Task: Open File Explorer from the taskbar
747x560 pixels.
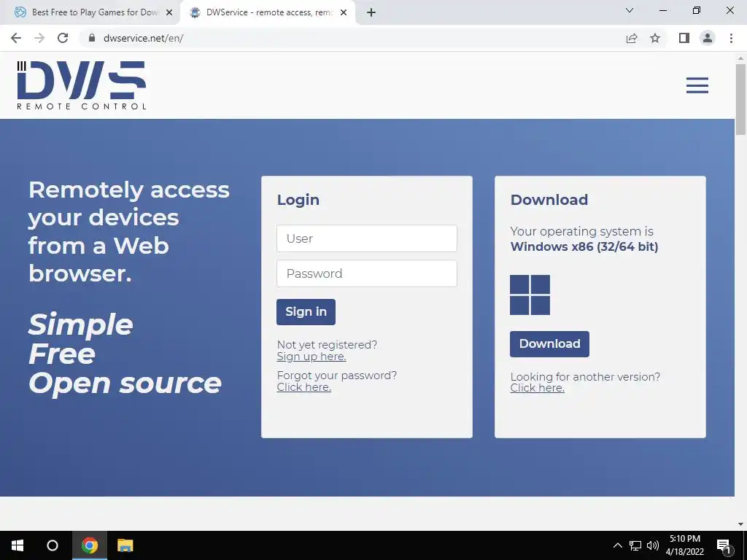Action: coord(125,545)
